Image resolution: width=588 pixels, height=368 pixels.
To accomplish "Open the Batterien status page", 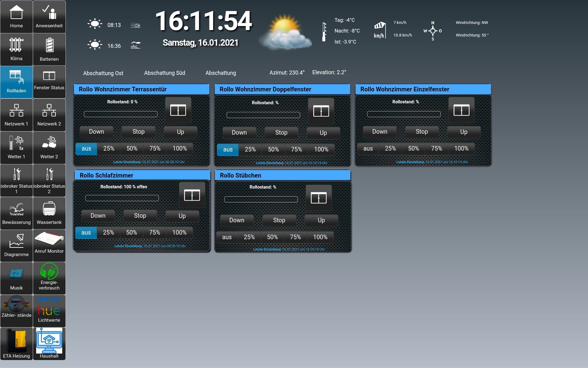I will tap(49, 49).
